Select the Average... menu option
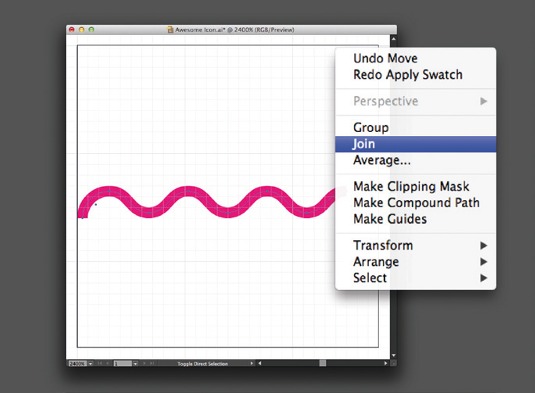This screenshot has width=535, height=393. pyautogui.click(x=382, y=160)
